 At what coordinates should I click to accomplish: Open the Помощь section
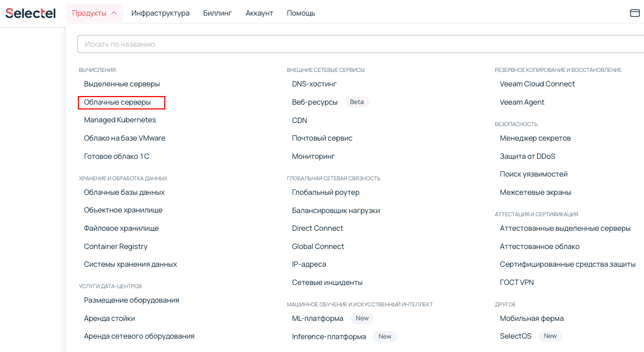click(x=301, y=12)
